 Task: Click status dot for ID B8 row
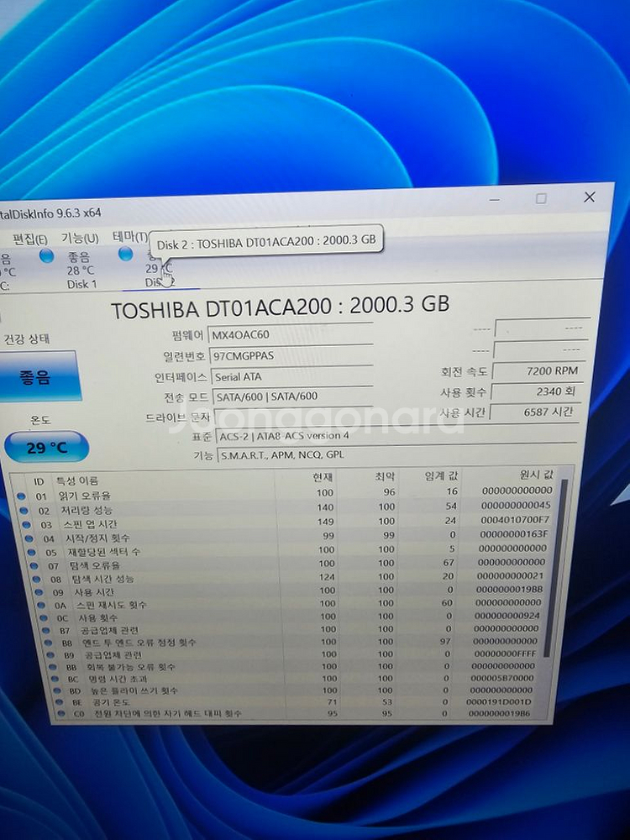(x=48, y=643)
